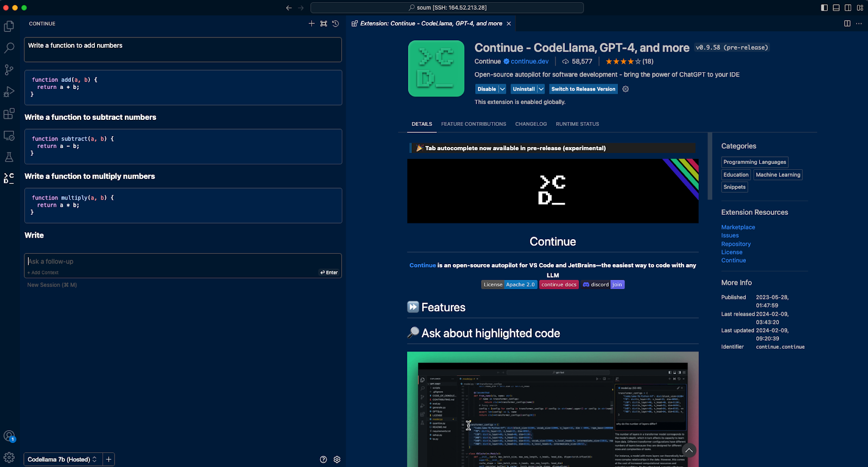Open the Accounts menu in activity bar

(x=9, y=436)
